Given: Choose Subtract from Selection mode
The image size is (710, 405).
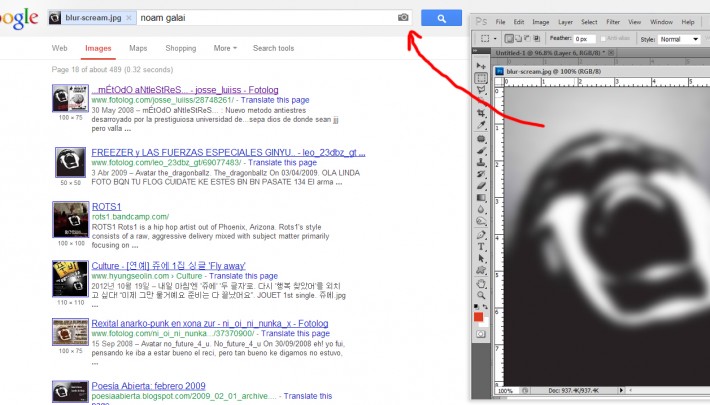Looking at the screenshot, I should [x=528, y=39].
